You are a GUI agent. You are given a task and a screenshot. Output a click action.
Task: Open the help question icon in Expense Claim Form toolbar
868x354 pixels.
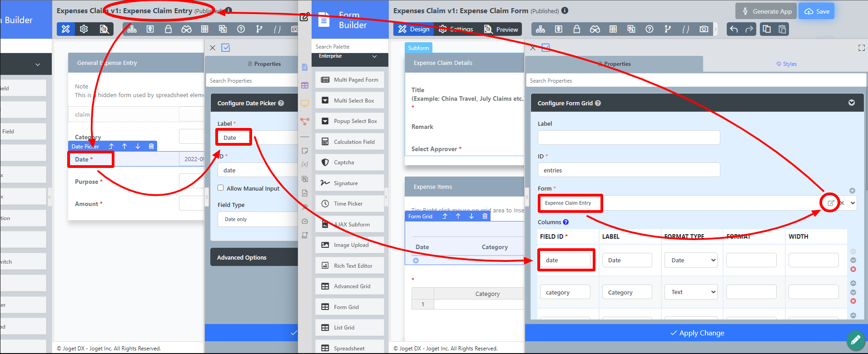point(650,29)
